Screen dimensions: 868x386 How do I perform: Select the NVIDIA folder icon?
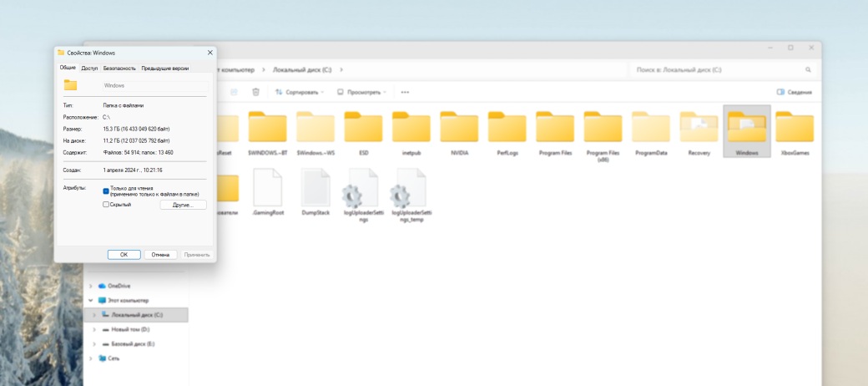[x=459, y=128]
